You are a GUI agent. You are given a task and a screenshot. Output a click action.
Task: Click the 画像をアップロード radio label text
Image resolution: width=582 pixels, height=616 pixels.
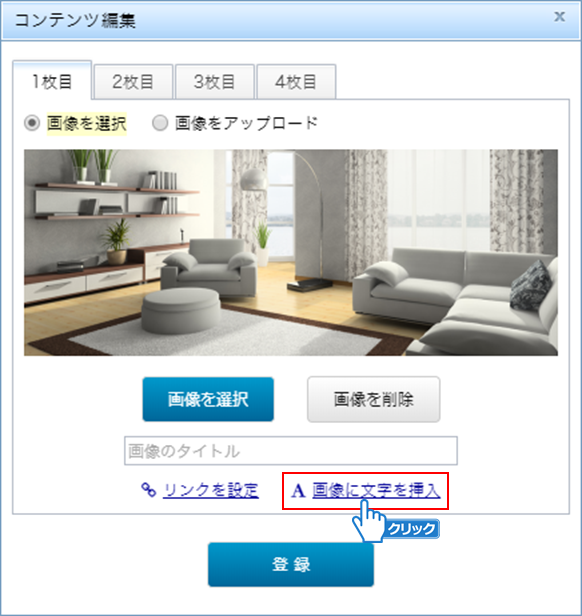point(246,123)
